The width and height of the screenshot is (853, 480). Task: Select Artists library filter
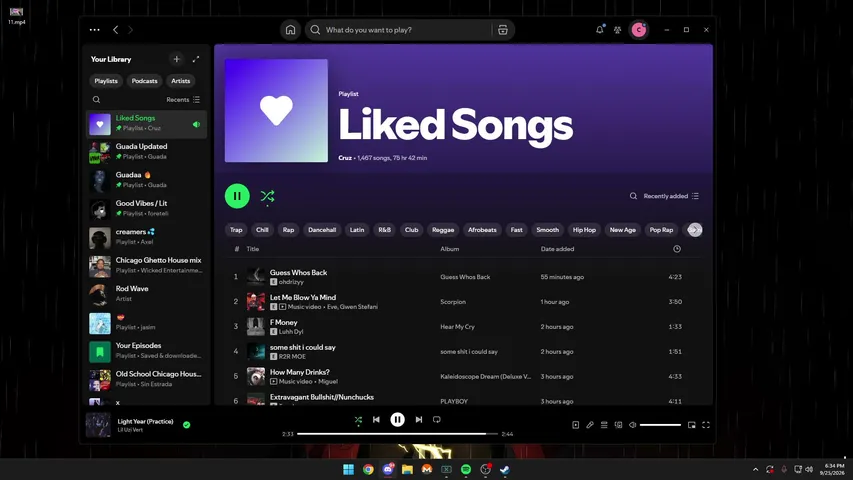pyautogui.click(x=181, y=81)
